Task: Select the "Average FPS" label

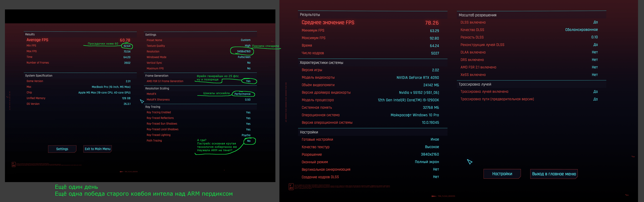Action: point(37,40)
